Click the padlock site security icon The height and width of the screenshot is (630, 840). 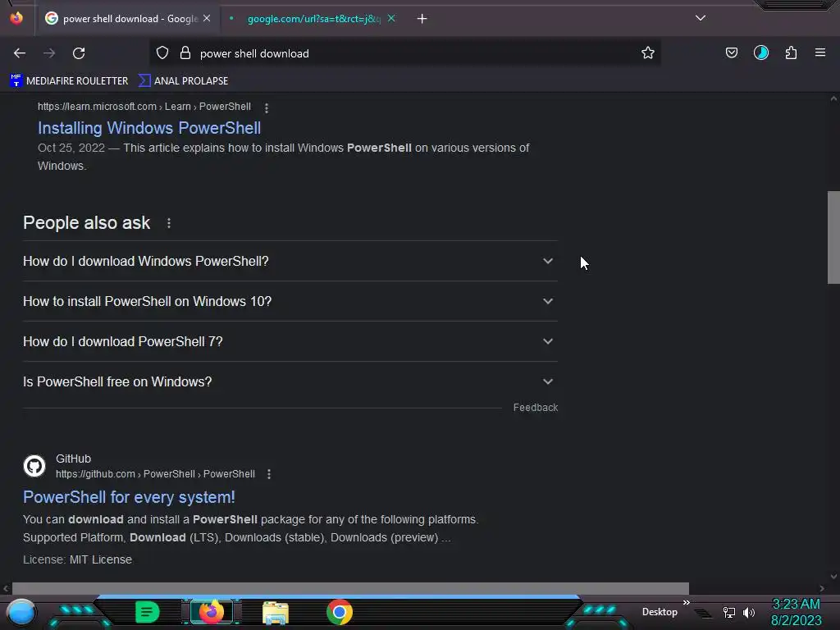pyautogui.click(x=185, y=53)
